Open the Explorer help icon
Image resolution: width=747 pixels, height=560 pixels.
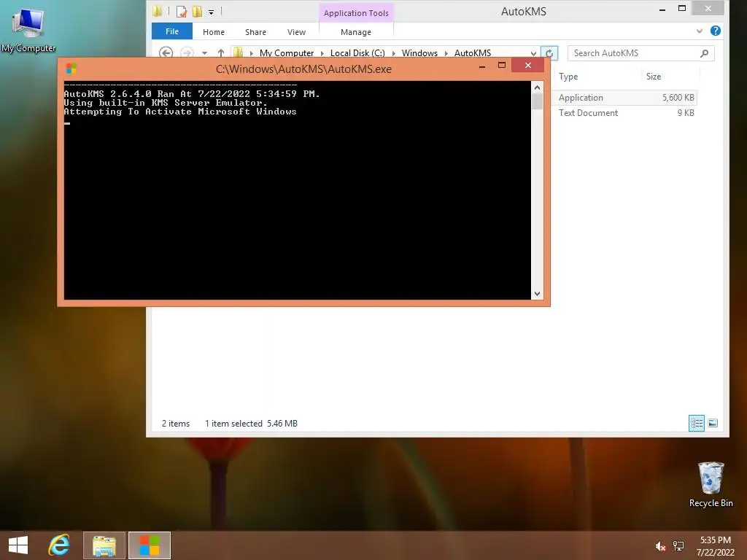(x=715, y=31)
